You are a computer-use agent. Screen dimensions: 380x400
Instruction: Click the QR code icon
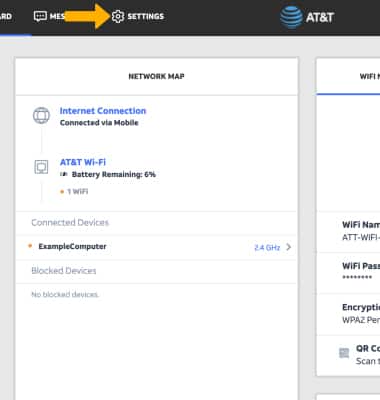coord(344,353)
